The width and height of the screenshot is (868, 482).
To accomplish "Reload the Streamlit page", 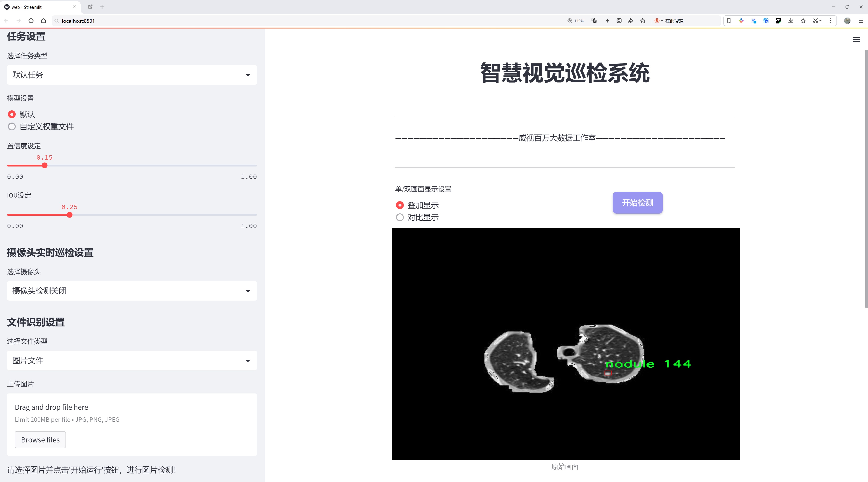I will (31, 20).
